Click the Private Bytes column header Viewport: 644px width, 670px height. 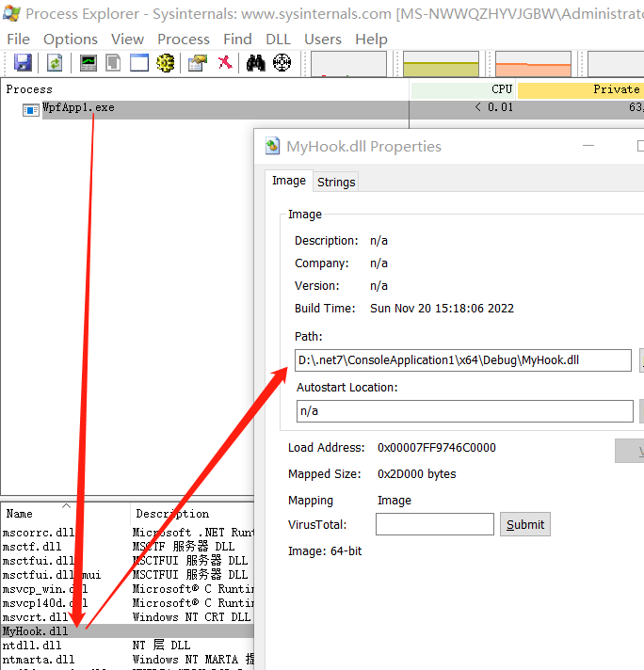point(581,89)
